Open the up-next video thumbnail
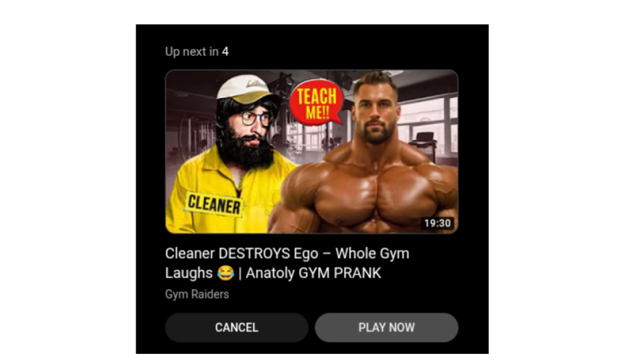 (312, 152)
